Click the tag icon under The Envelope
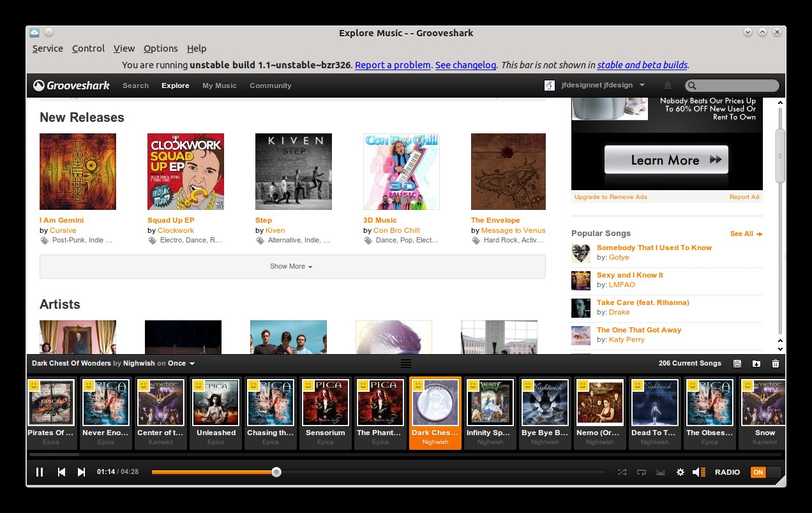The height and width of the screenshot is (513, 812). (476, 241)
